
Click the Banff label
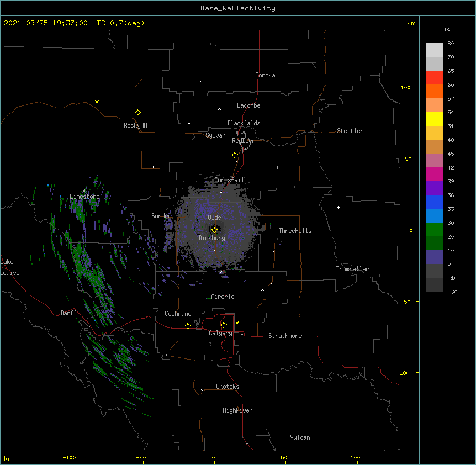[x=68, y=313]
